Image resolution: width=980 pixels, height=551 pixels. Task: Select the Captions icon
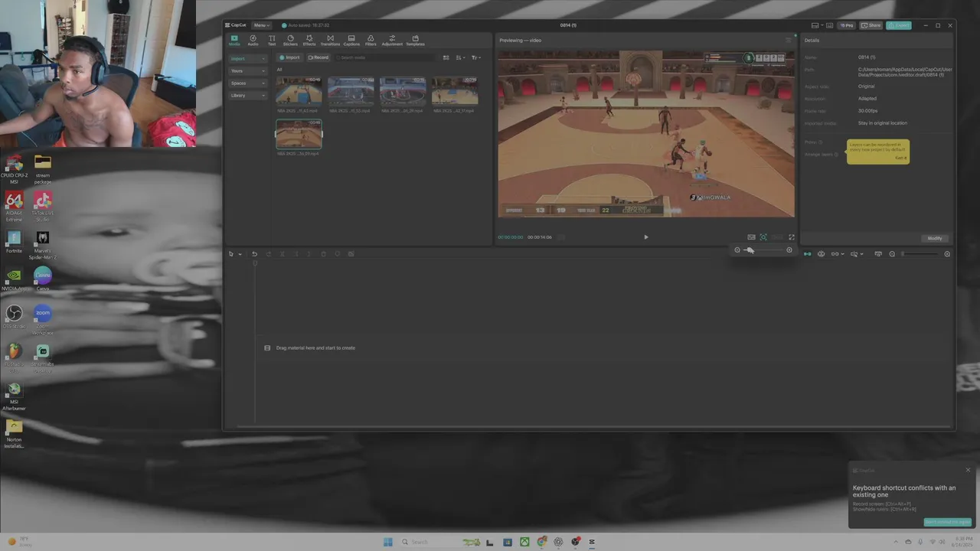pyautogui.click(x=351, y=40)
